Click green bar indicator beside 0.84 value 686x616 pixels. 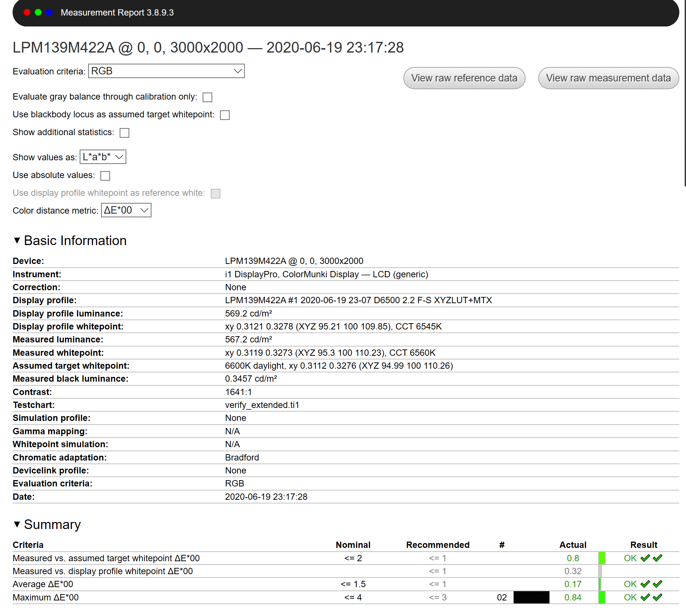click(x=602, y=597)
